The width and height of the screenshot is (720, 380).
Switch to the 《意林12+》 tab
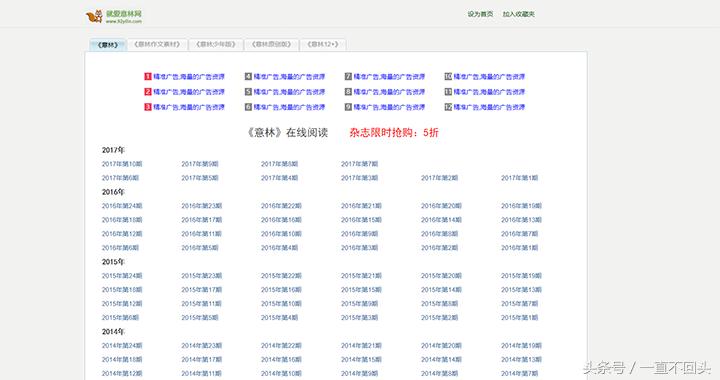pos(323,45)
